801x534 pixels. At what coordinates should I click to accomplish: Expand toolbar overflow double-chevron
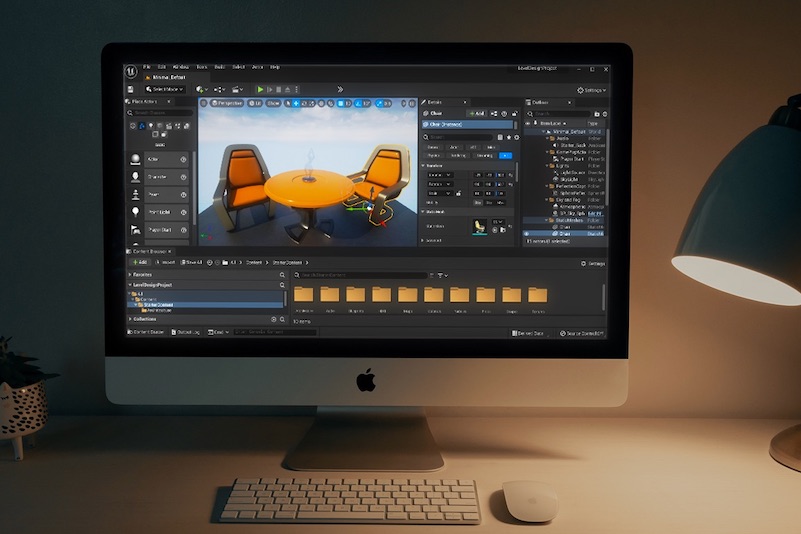click(x=340, y=89)
